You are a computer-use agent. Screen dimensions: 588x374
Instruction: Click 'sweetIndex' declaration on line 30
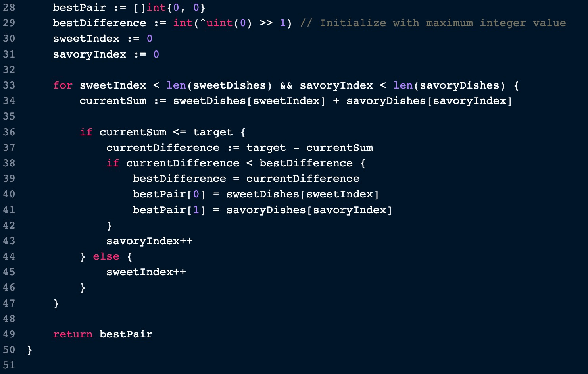[86, 39]
